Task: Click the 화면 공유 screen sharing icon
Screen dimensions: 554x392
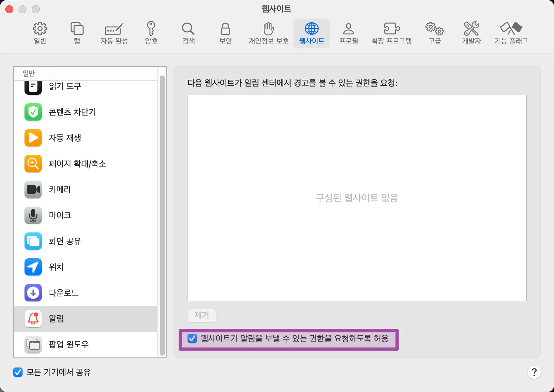Action: tap(33, 241)
